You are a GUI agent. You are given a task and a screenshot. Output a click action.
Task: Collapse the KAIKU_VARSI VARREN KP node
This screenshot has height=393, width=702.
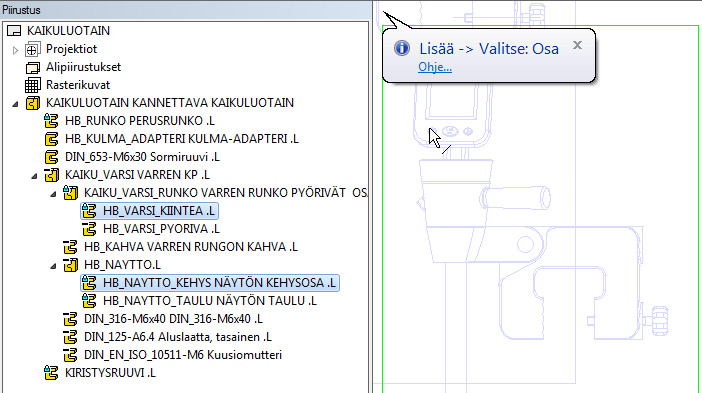tap(34, 176)
